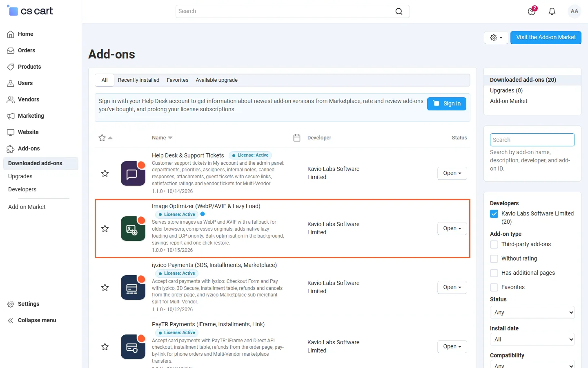Screen dimensions: 588x368
Task: Switch to the Favorites tab
Action: pos(178,80)
